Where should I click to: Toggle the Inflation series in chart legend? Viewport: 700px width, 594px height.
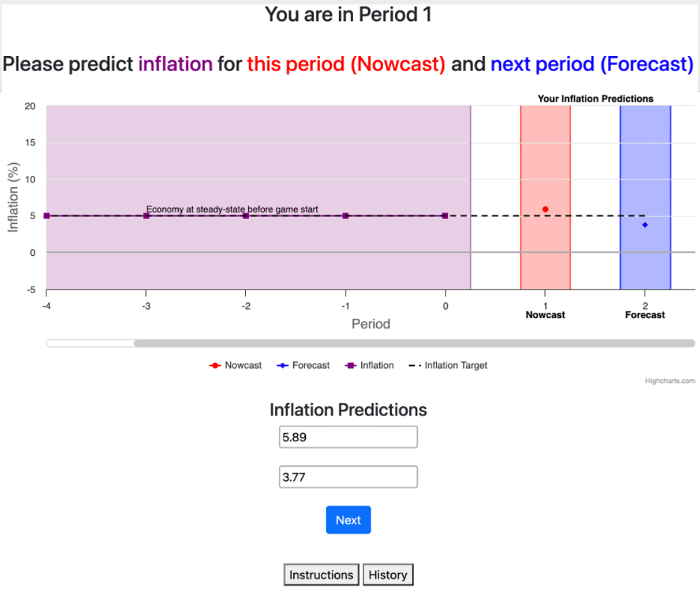(x=369, y=365)
